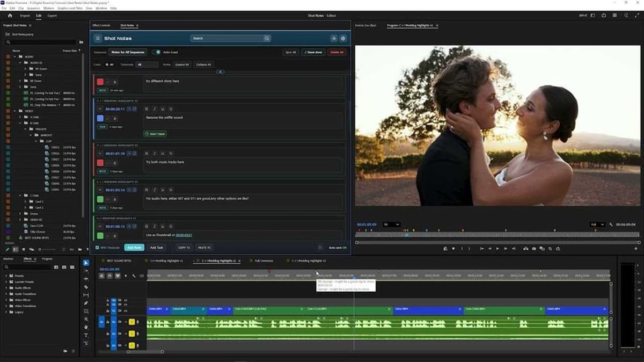Open the Fit zoom dropdown under the program monitor
Viewport: 644px width, 362px height.
(x=392, y=225)
